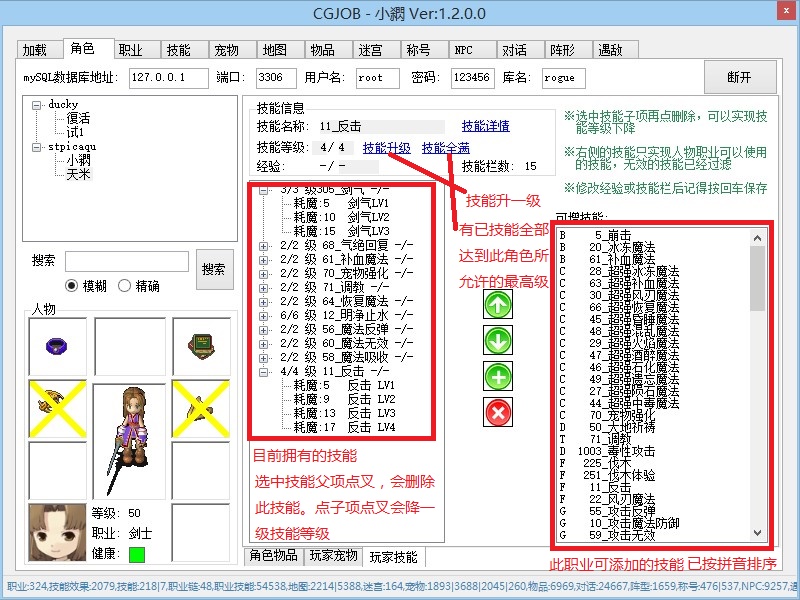
Task: Click the green up arrow button
Action: pyautogui.click(x=497, y=306)
